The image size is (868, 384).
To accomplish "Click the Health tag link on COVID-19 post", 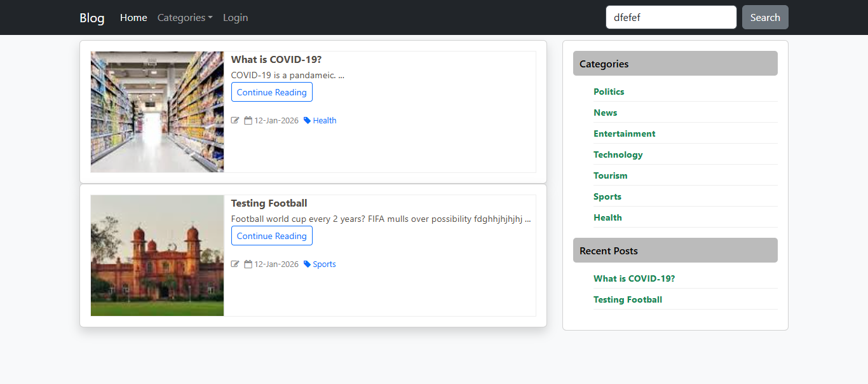I will tap(325, 121).
